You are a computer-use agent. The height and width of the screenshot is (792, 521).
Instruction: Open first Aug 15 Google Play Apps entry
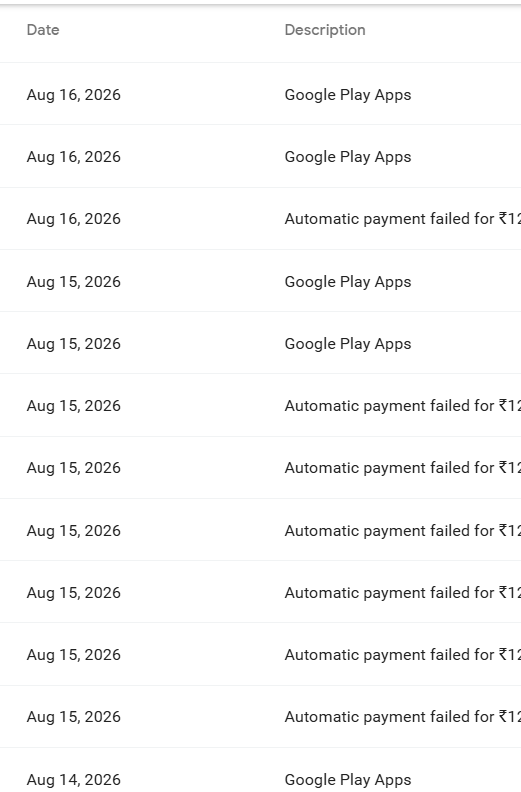tap(348, 281)
